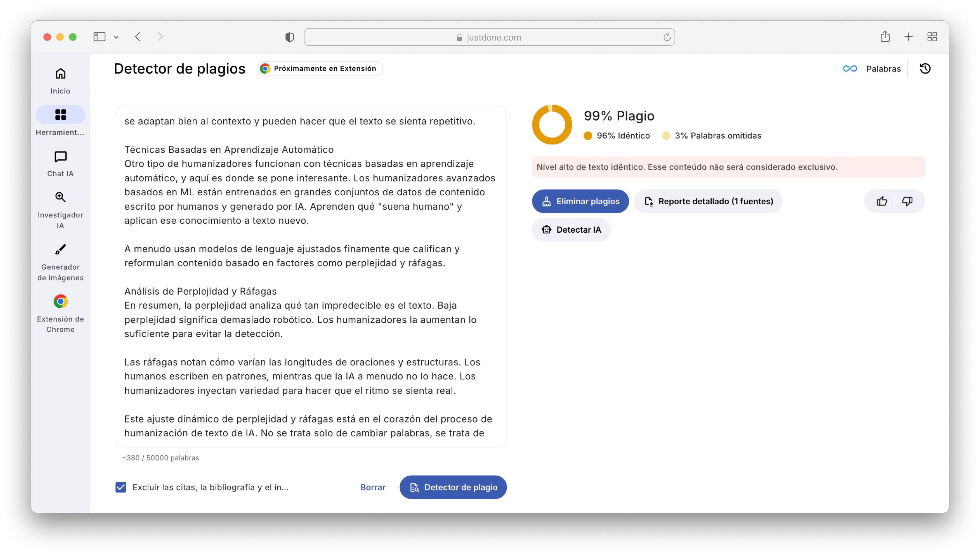The height and width of the screenshot is (554, 980).
Task: Open Generador de imágenes brush tool
Action: 61,262
